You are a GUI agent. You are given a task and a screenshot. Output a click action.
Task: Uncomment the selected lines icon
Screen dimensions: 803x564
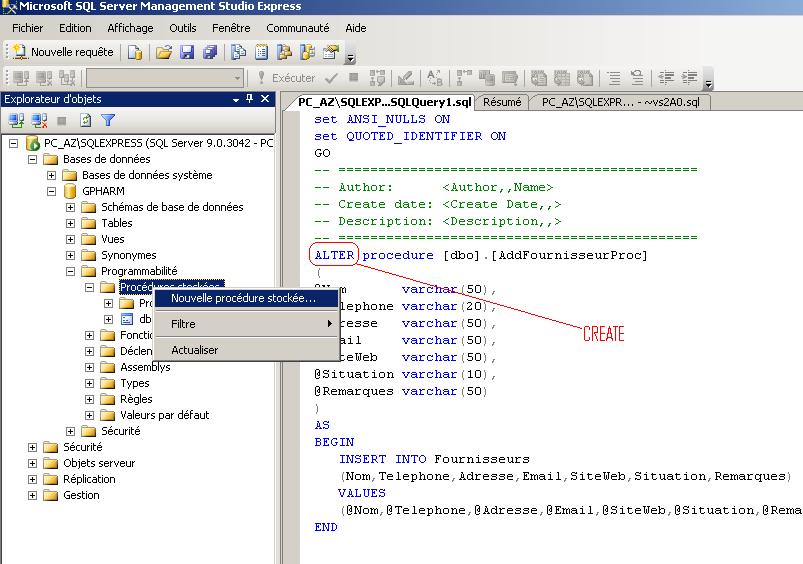[637, 78]
